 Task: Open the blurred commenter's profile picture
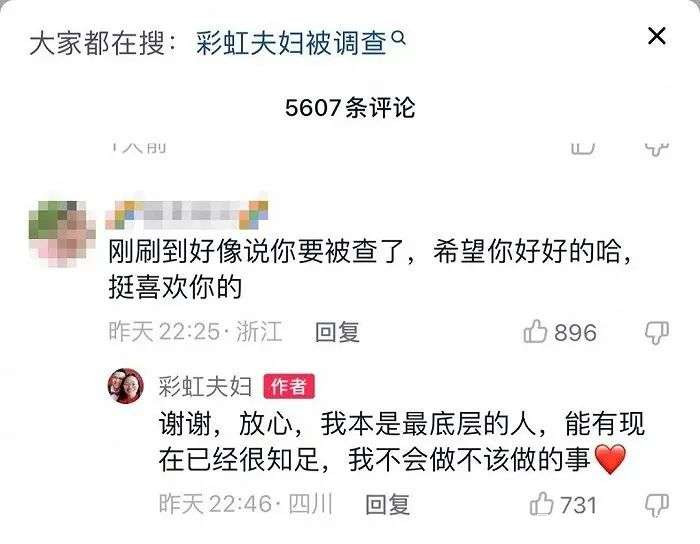coord(62,233)
